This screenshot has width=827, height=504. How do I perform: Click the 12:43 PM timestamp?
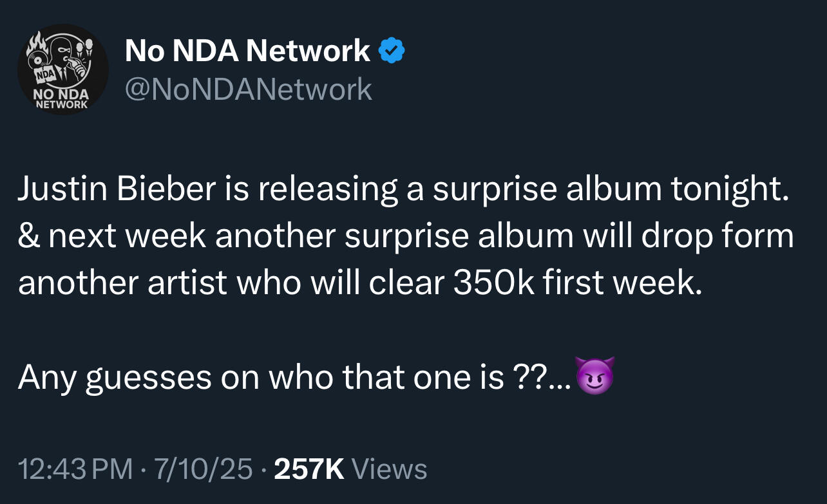coord(76,469)
